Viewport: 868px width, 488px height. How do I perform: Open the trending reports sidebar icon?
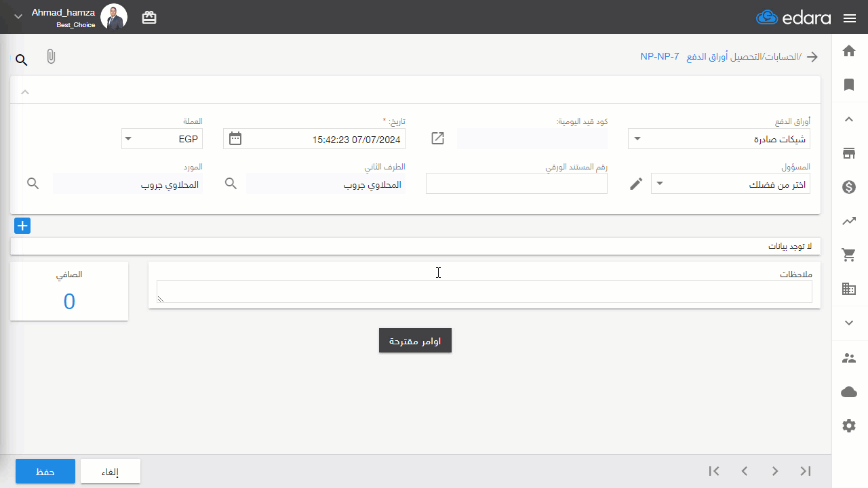[849, 220]
